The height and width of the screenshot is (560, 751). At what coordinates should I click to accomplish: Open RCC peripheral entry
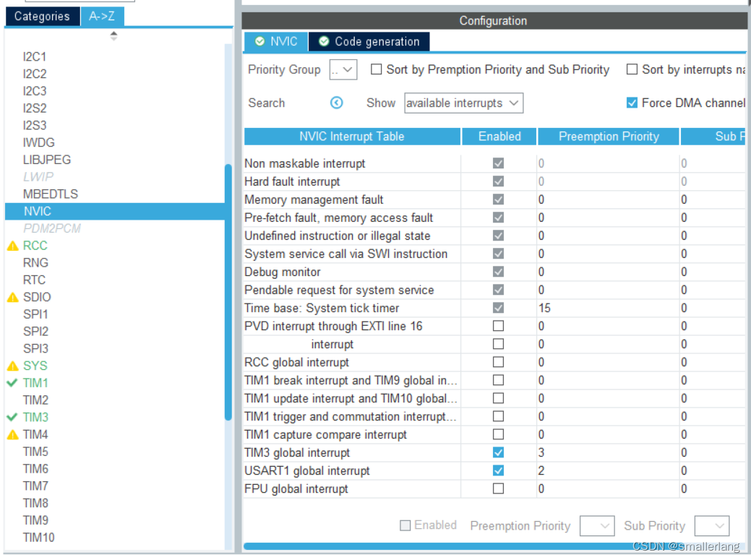click(35, 246)
